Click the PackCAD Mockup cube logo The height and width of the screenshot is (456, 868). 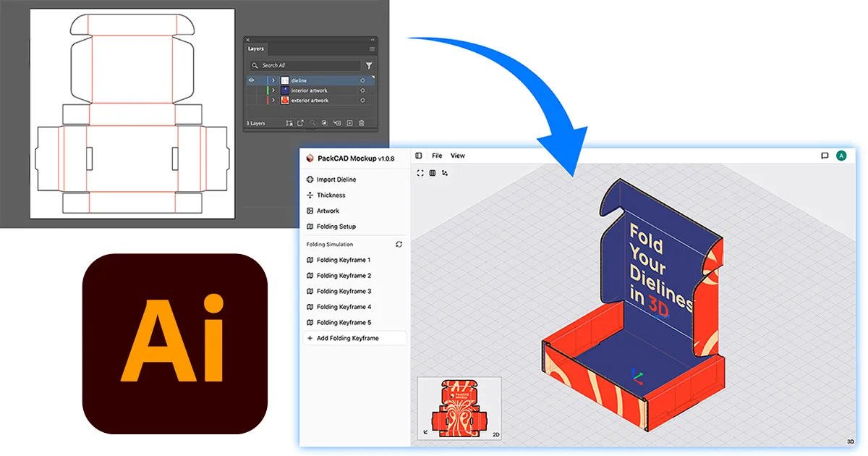[x=310, y=158]
